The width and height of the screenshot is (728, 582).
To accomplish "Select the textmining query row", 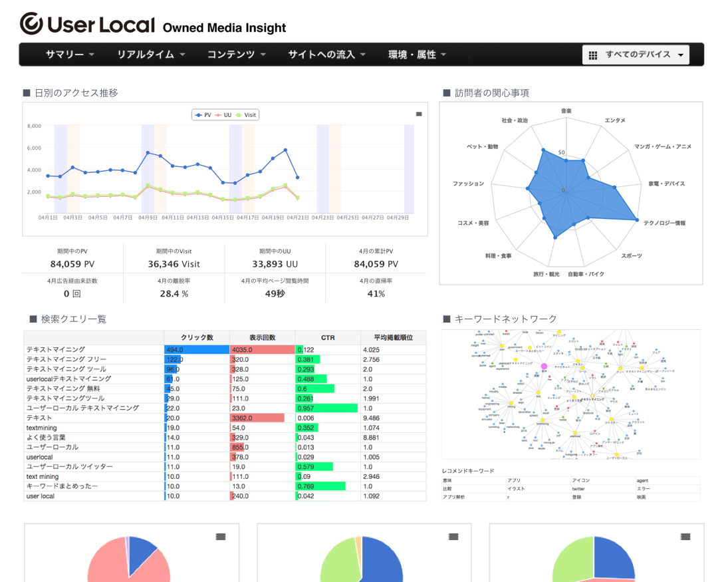I will click(225, 428).
